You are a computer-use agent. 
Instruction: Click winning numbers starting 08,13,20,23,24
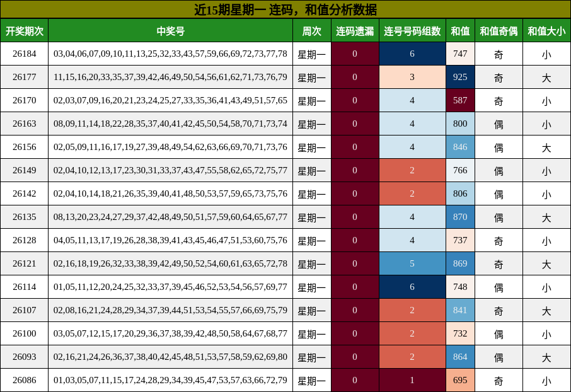tap(170, 217)
